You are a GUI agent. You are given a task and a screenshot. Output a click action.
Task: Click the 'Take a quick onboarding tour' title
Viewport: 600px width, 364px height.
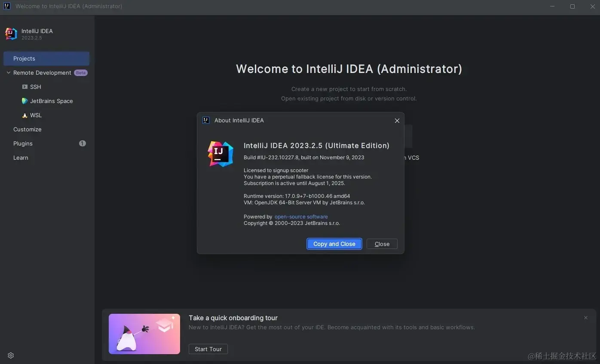click(233, 318)
